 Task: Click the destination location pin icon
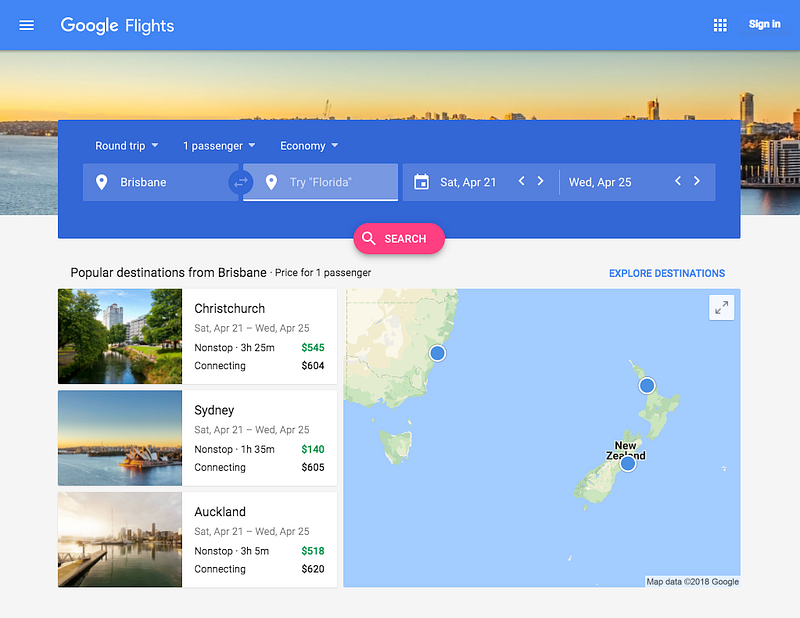(271, 182)
